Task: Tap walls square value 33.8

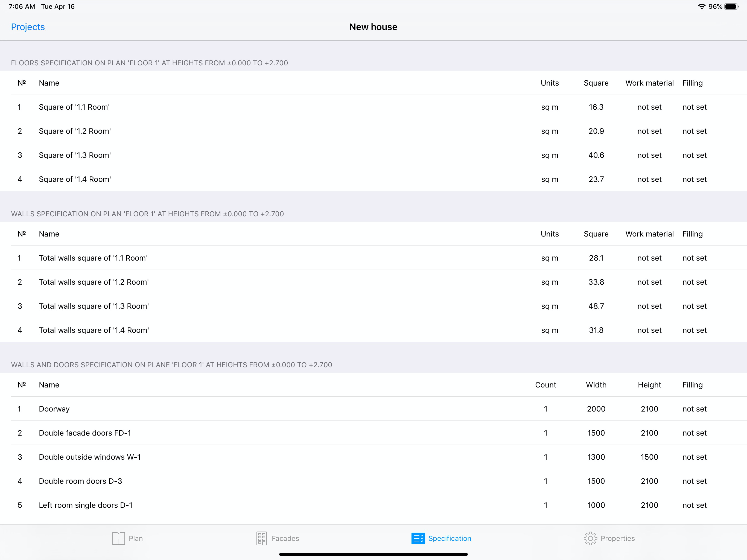Action: [x=596, y=282]
